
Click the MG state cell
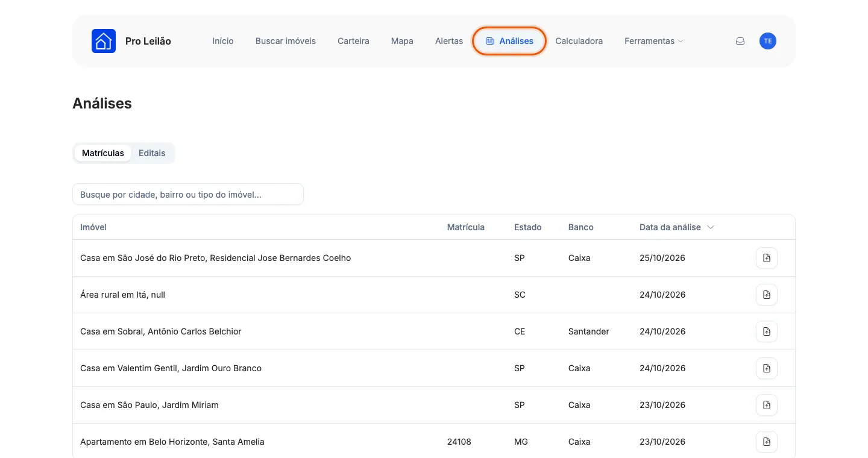pyautogui.click(x=521, y=442)
